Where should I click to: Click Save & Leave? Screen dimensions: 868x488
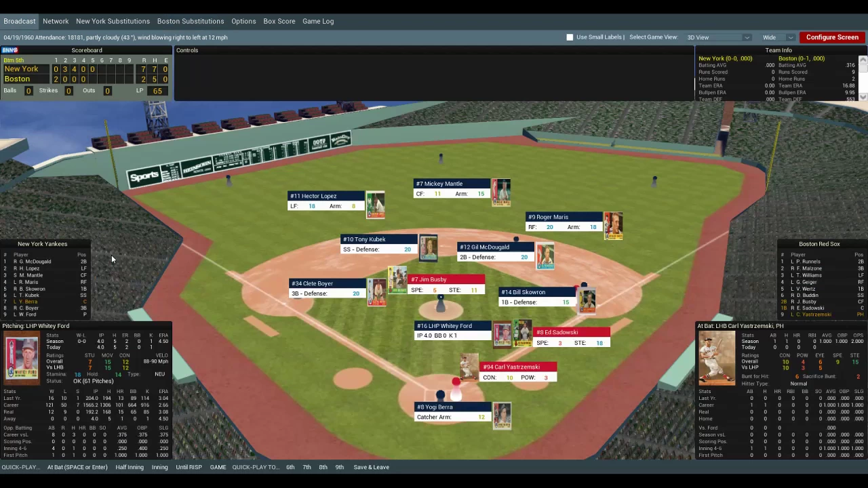tap(371, 467)
